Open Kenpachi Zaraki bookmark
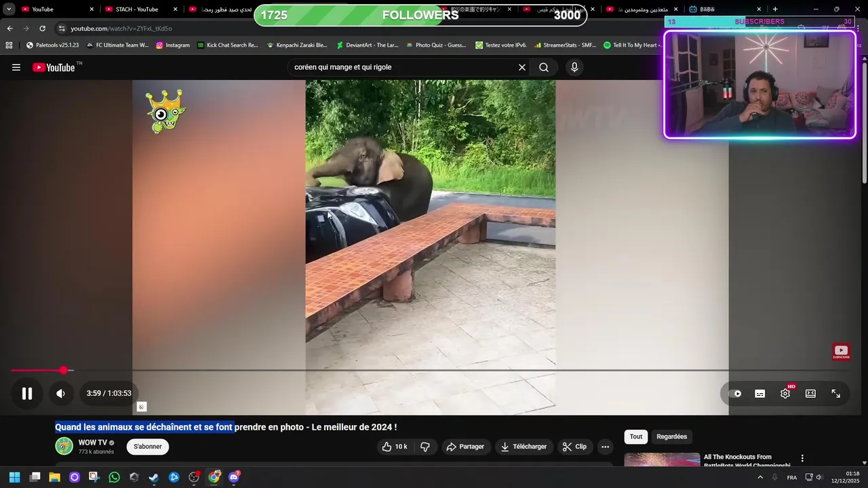The height and width of the screenshot is (488, 868). click(x=297, y=45)
